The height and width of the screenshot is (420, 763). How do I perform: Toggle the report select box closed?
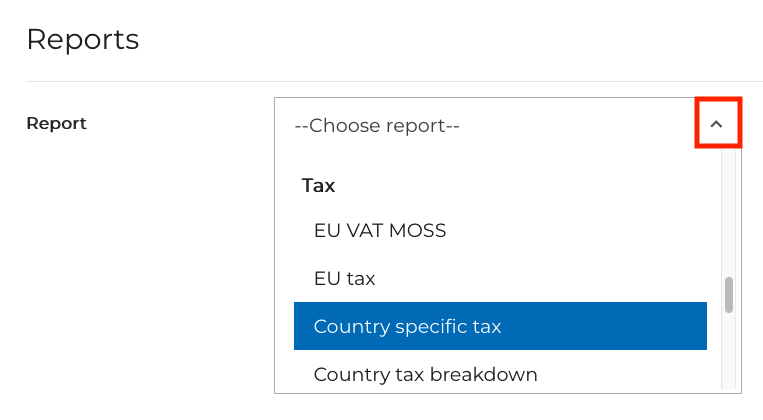click(x=717, y=124)
